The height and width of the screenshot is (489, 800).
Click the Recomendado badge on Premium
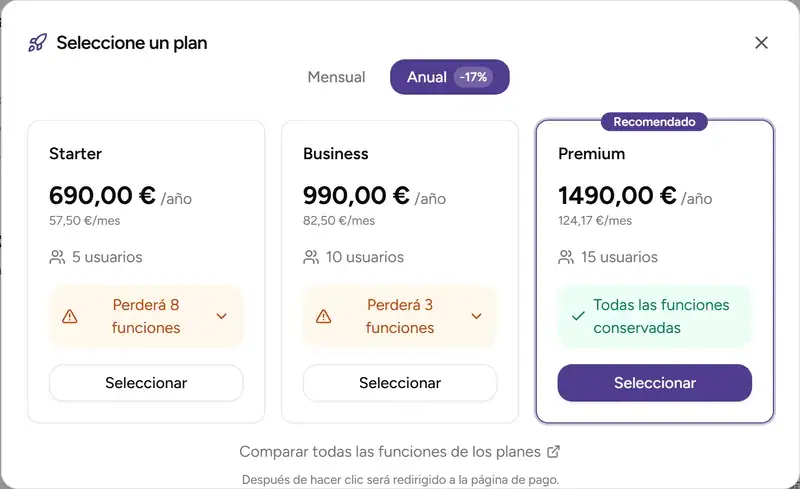(x=654, y=122)
